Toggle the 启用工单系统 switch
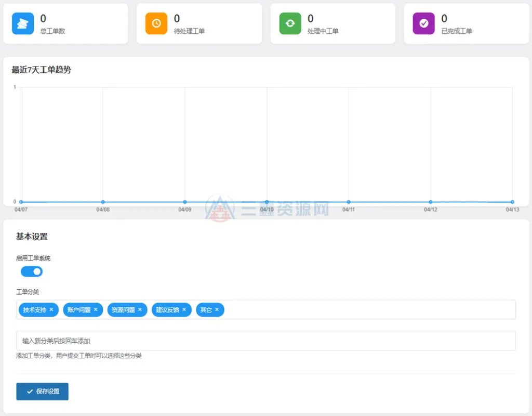This screenshot has width=532, height=416. [32, 271]
